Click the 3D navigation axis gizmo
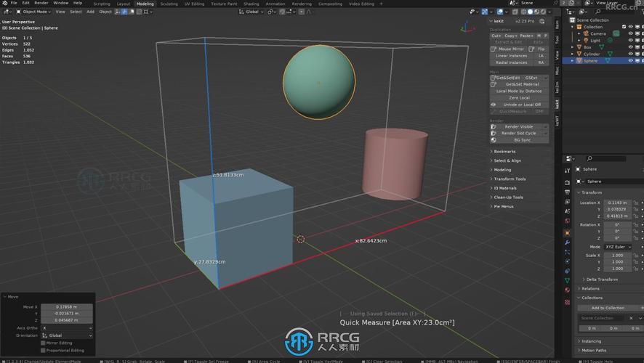Screen dimensions: 644x363 click(x=467, y=28)
